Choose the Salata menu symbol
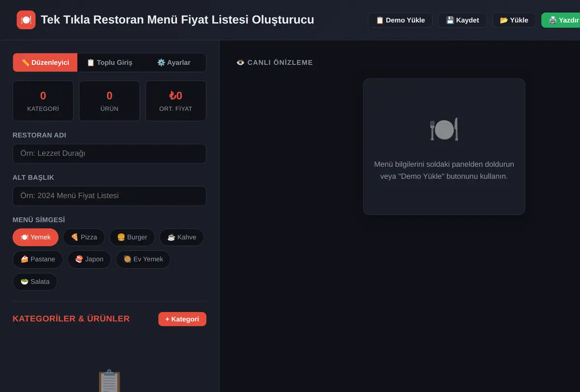This screenshot has height=392, width=580. point(35,282)
